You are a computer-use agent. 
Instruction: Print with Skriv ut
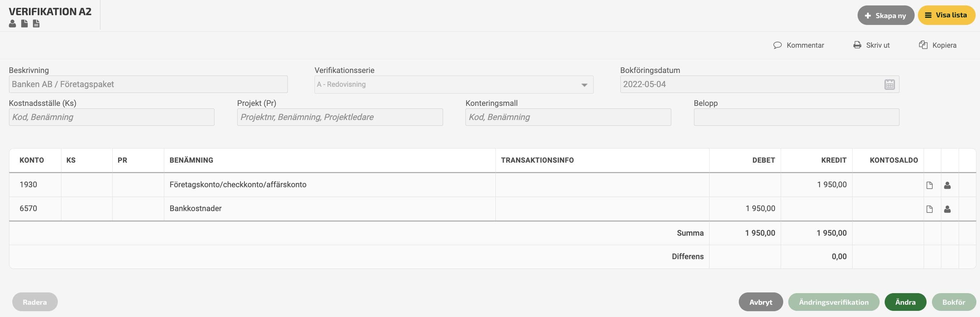871,45
